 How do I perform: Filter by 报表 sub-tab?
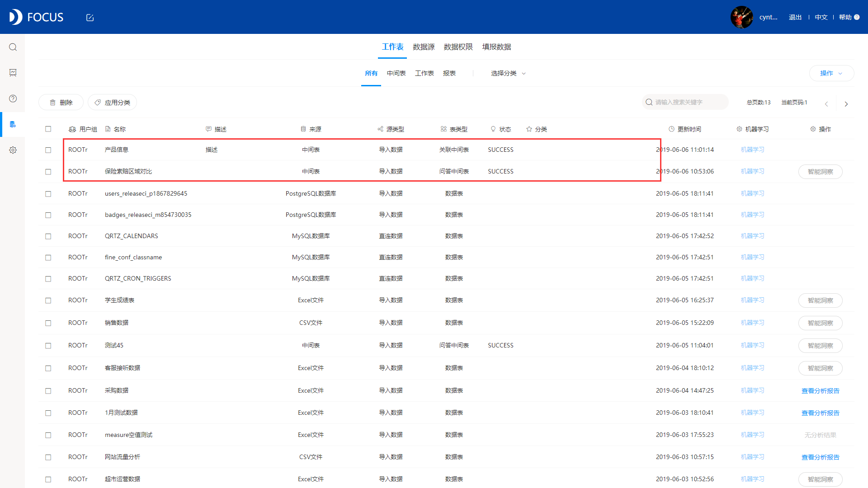pos(449,73)
